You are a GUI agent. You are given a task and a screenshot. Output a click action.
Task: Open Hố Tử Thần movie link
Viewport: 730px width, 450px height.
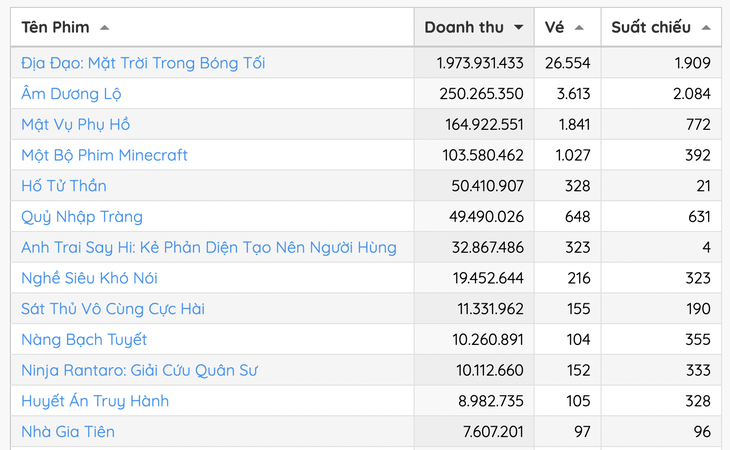(x=64, y=186)
